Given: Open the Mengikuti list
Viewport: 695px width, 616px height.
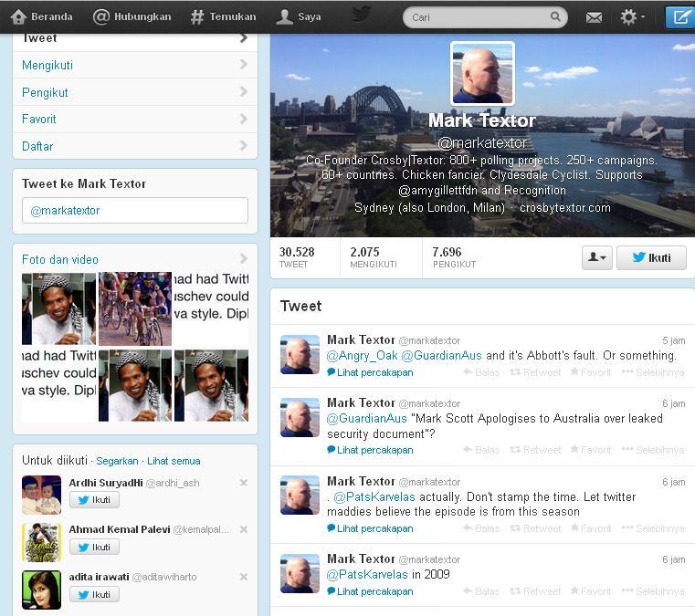Looking at the screenshot, I should pos(135,65).
